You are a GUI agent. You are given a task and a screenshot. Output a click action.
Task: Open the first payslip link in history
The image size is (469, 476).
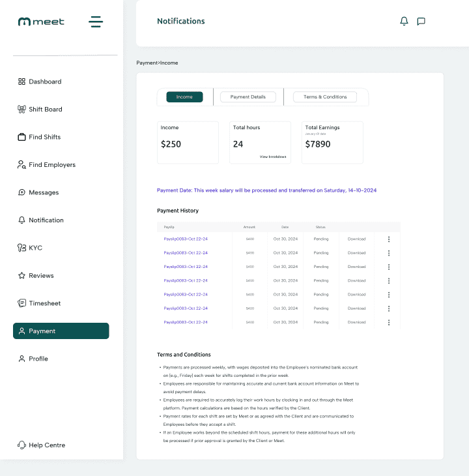click(186, 239)
